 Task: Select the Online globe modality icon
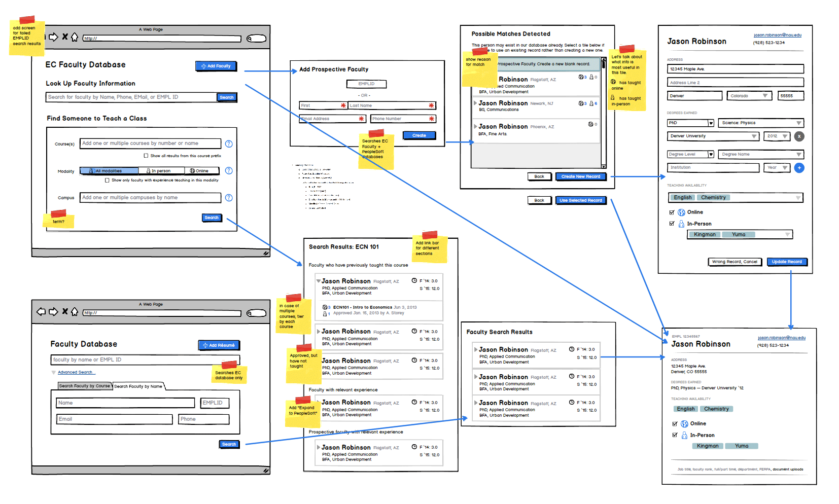click(x=192, y=171)
